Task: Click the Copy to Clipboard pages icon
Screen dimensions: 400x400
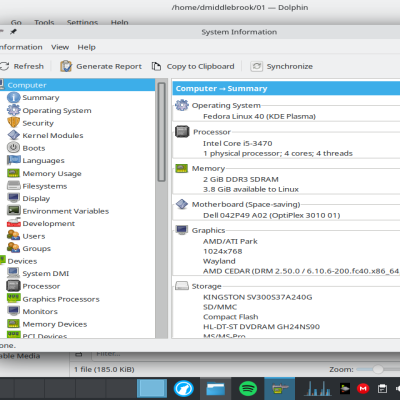Action: 156,66
